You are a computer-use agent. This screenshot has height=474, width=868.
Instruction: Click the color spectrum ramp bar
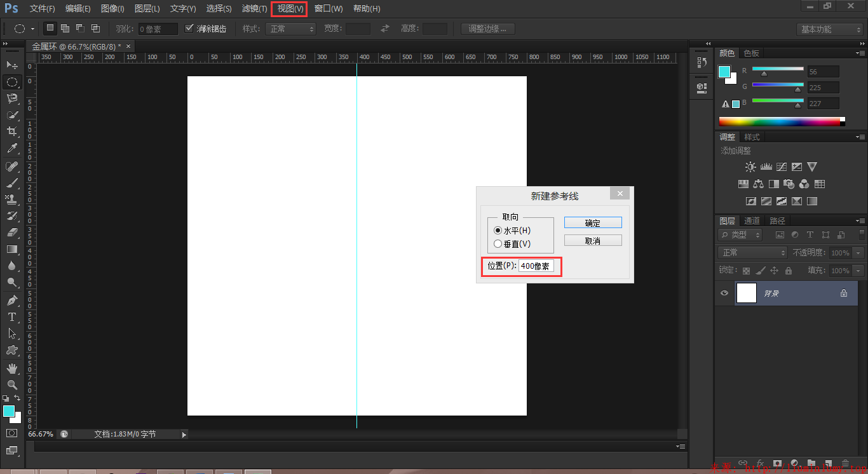coord(782,121)
